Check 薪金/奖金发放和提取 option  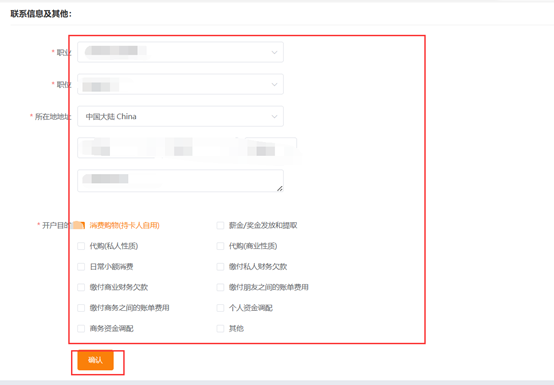pyautogui.click(x=220, y=225)
